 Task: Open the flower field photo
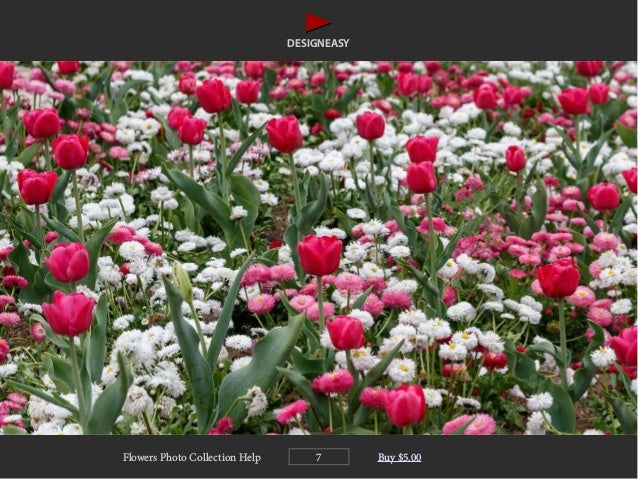pyautogui.click(x=319, y=248)
